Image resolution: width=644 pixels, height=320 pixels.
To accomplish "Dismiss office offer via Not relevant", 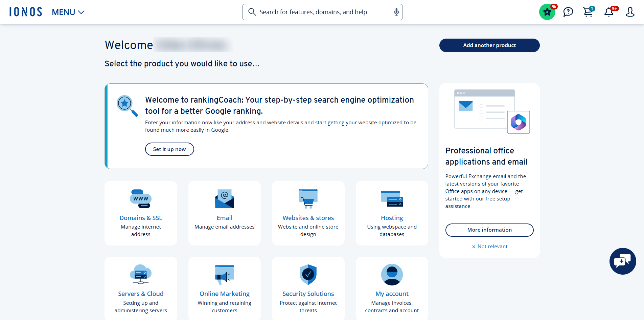I will point(489,246).
